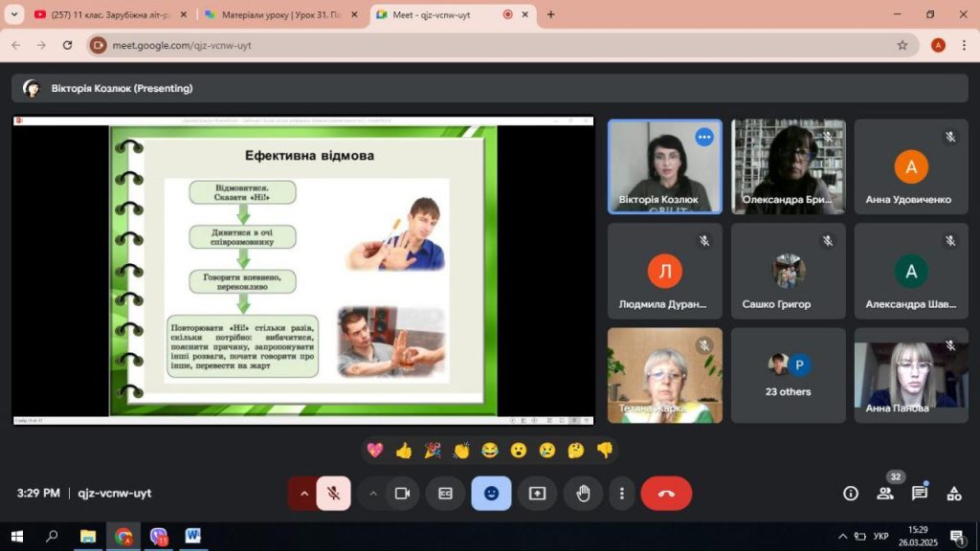
Task: Toggle the camera on or off
Action: click(x=403, y=494)
